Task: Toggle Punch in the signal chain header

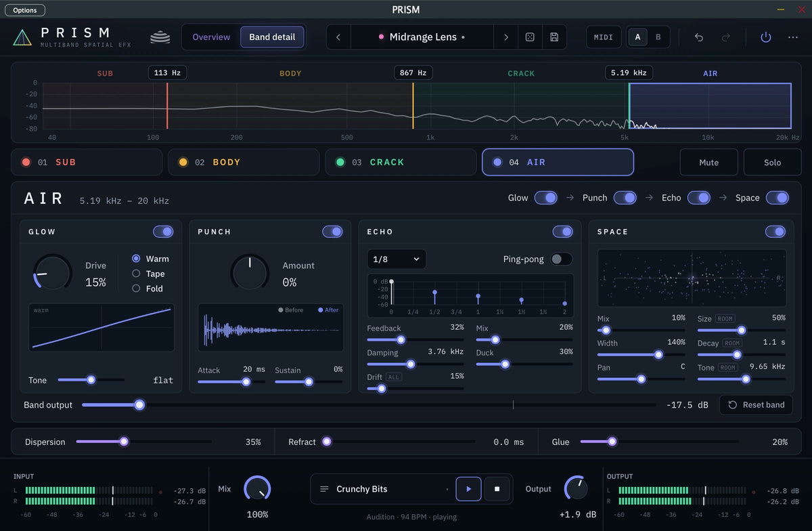Action: 625,198
